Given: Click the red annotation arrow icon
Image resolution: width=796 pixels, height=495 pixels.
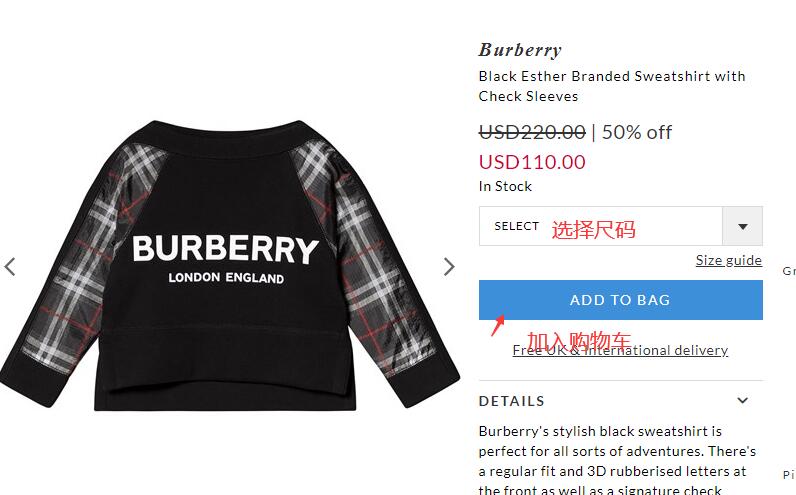Looking at the screenshot, I should tap(498, 325).
